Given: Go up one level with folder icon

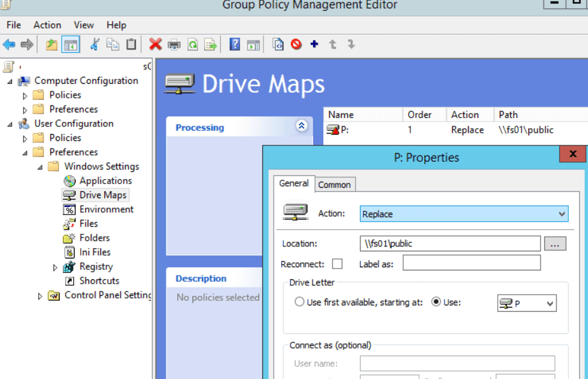Looking at the screenshot, I should [x=51, y=44].
